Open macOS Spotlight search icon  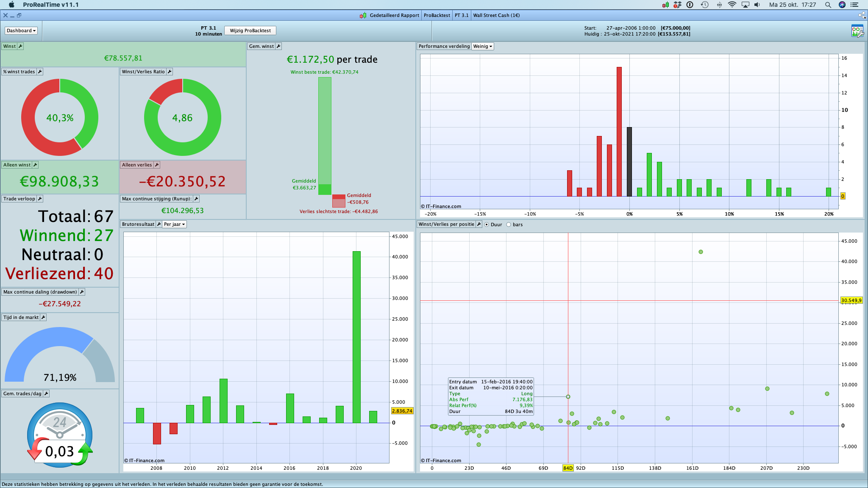(x=828, y=5)
